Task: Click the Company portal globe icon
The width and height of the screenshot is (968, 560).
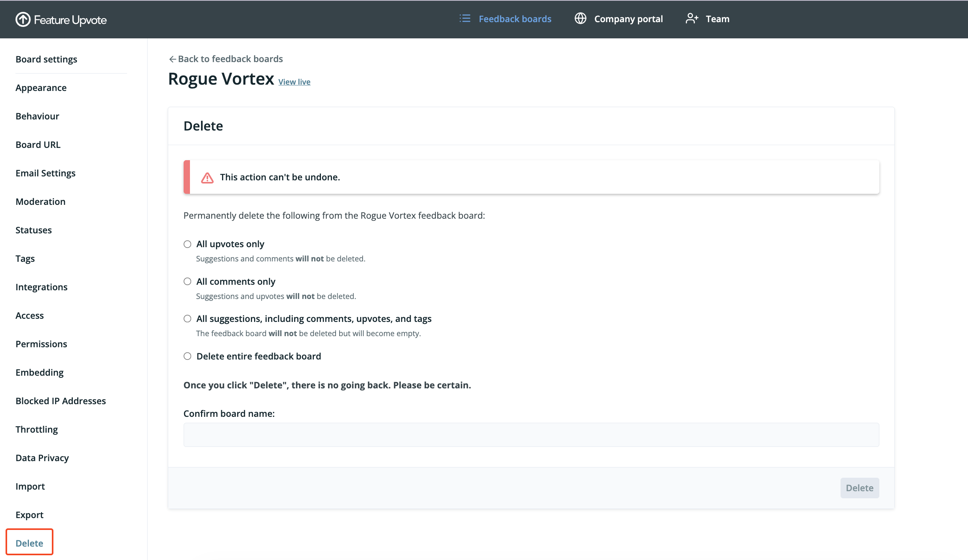Action: pyautogui.click(x=580, y=19)
